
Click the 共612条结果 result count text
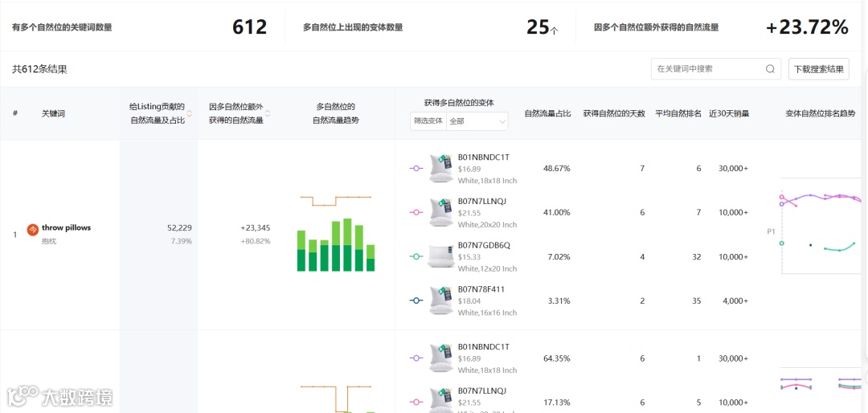point(40,69)
